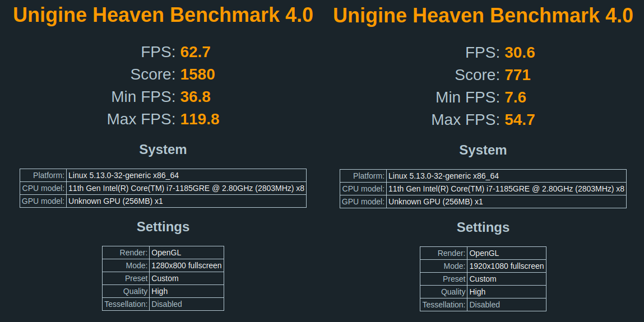Click the FPS label beside 30.6
The height and width of the screenshot is (322, 644).
483,53
